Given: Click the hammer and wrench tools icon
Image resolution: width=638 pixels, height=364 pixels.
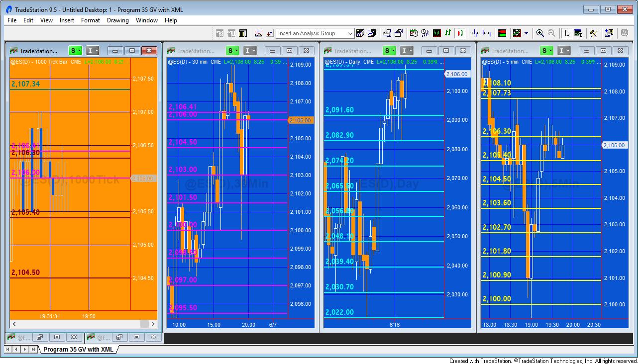Looking at the screenshot, I should coord(594,33).
